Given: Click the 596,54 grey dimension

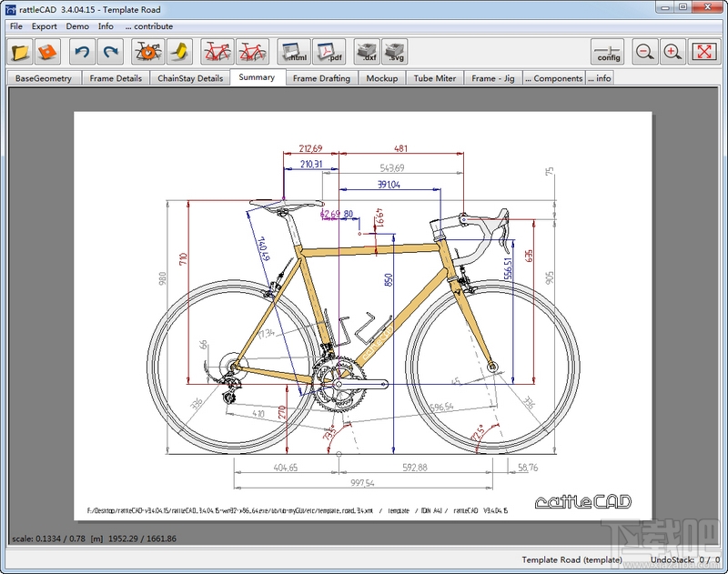Looking at the screenshot, I should coord(441,407).
